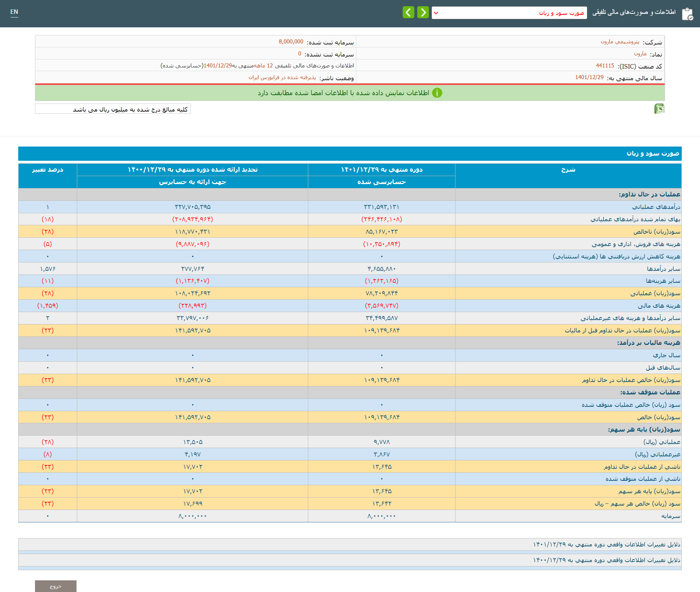Click the سرمایه row label
This screenshot has width=700, height=592.
coord(671,516)
